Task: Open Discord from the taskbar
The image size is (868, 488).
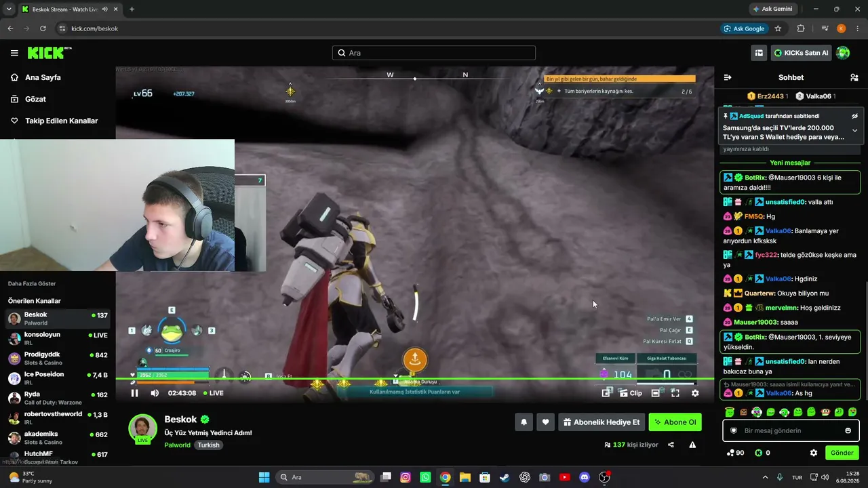Action: pos(585,477)
